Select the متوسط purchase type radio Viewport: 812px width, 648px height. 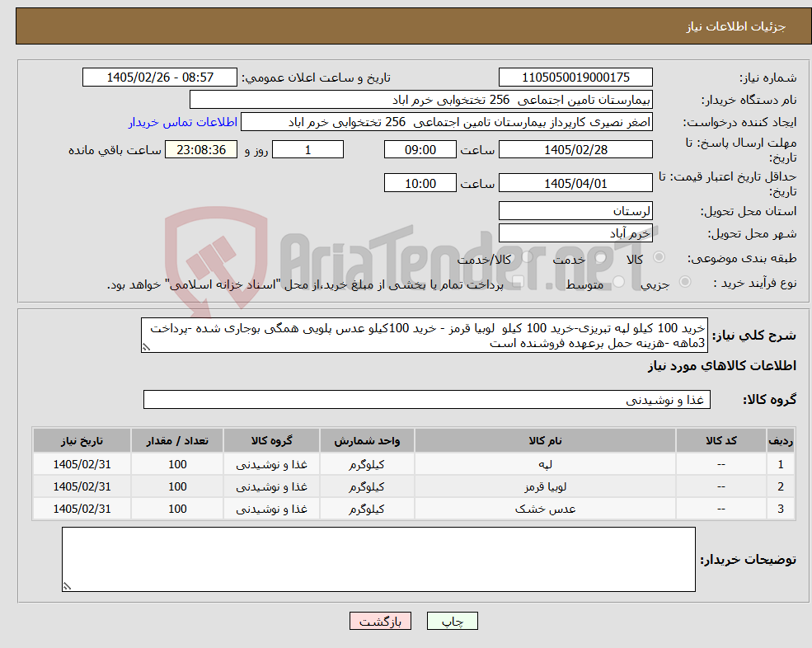(618, 281)
